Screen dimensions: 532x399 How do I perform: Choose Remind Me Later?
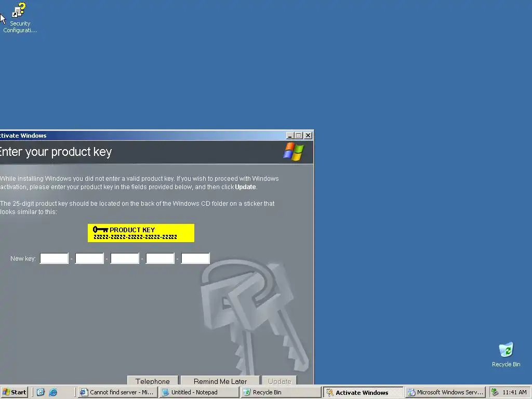tap(220, 381)
